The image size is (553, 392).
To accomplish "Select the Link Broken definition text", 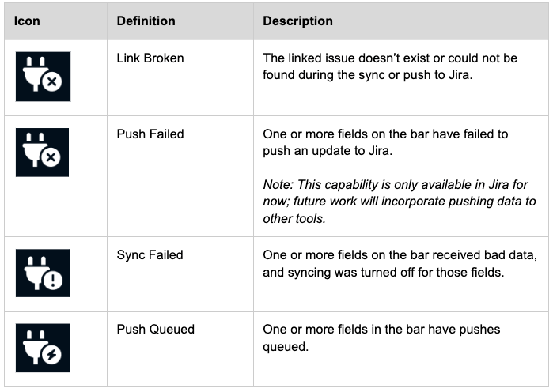I will (x=150, y=58).
